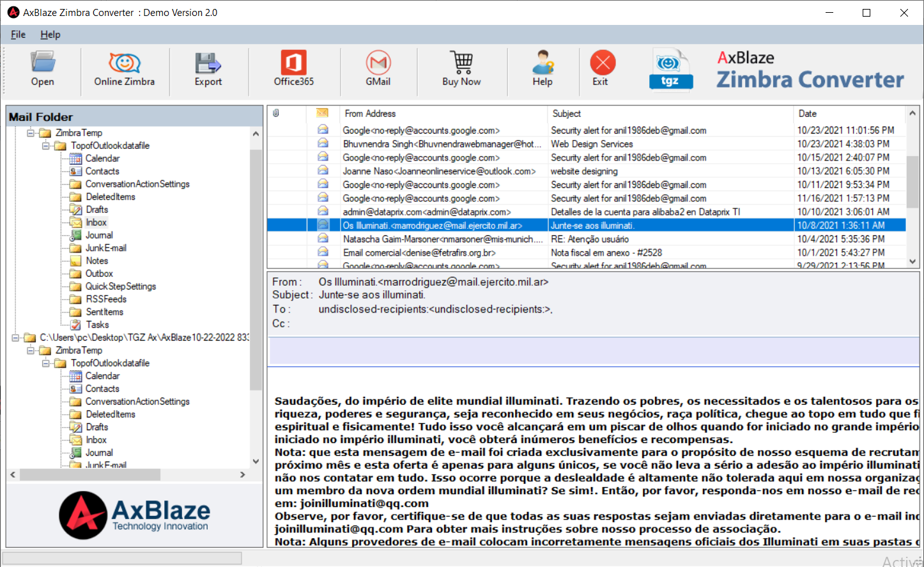Image resolution: width=924 pixels, height=567 pixels.
Task: Select the Os Illuminati email row
Action: [586, 226]
